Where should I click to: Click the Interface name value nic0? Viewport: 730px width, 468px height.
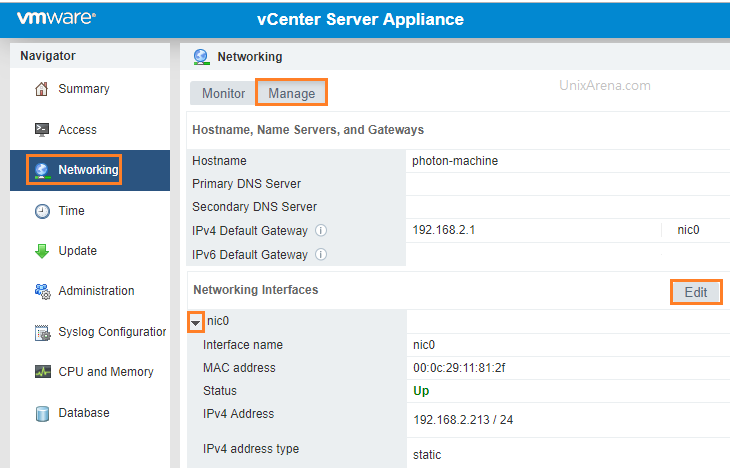(424, 345)
